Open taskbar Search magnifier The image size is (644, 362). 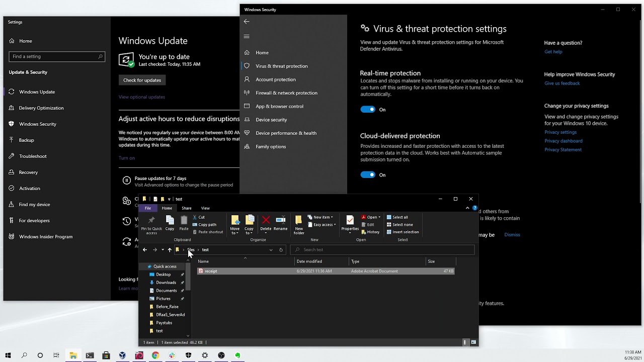click(x=24, y=355)
